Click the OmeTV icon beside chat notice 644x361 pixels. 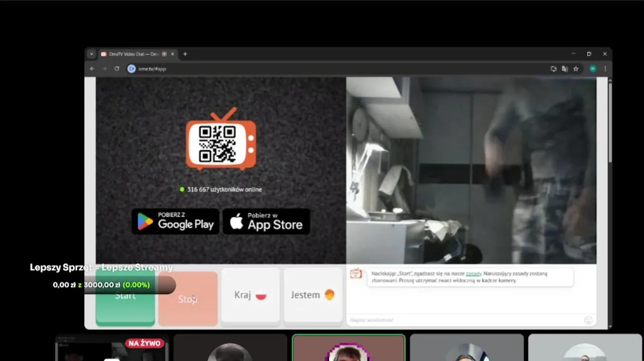click(x=356, y=273)
